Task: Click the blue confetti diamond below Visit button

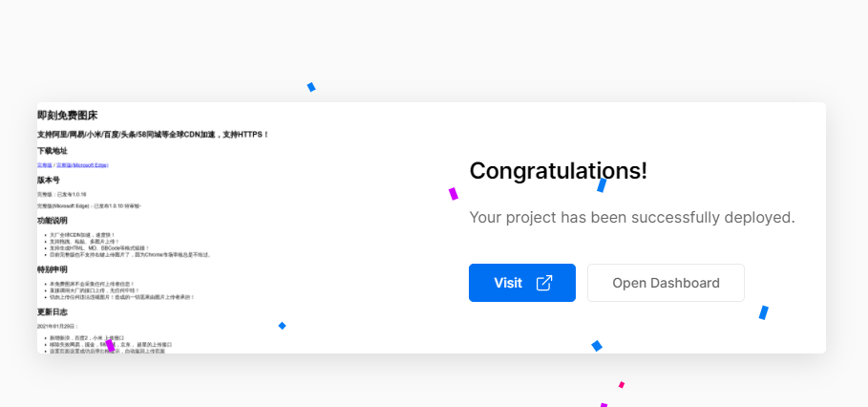Action: point(597,346)
